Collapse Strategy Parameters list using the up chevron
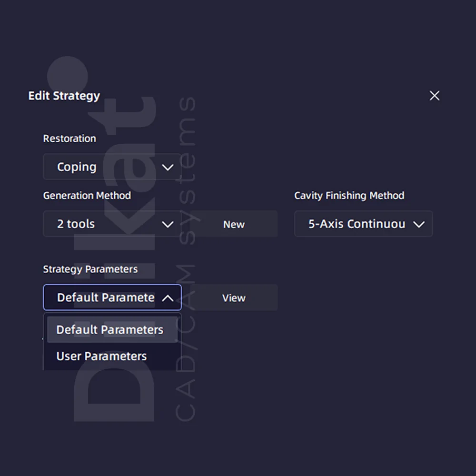 click(x=168, y=298)
